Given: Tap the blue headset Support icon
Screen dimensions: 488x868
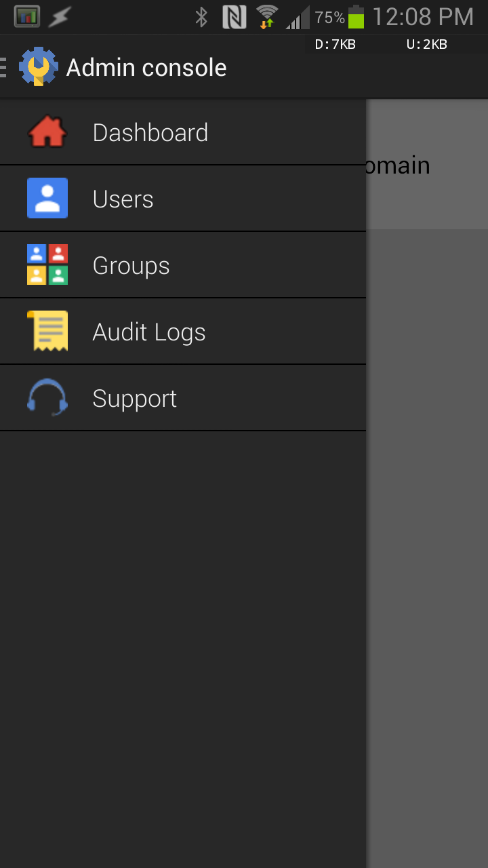Looking at the screenshot, I should 47,397.
